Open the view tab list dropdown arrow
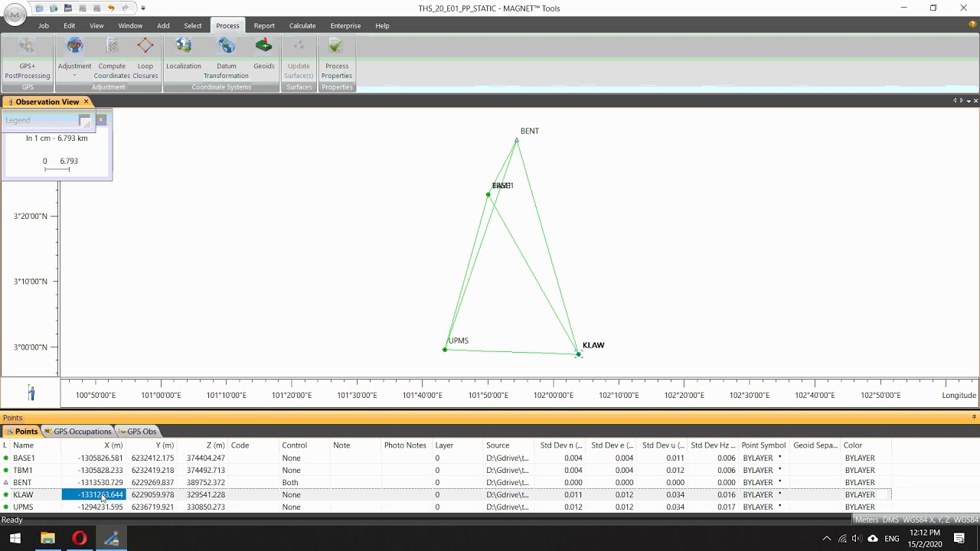This screenshot has width=980, height=551. click(969, 101)
